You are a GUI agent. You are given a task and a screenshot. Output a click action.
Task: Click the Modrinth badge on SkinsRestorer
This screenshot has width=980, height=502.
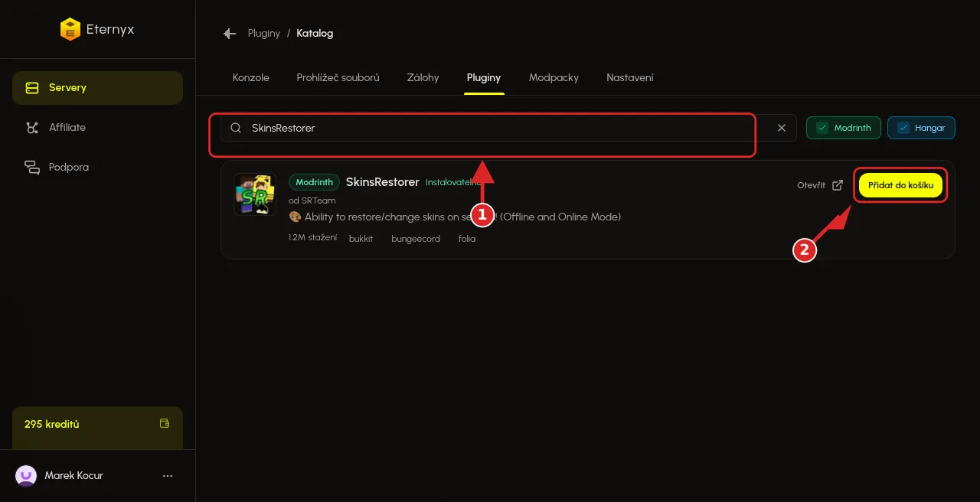(x=314, y=182)
